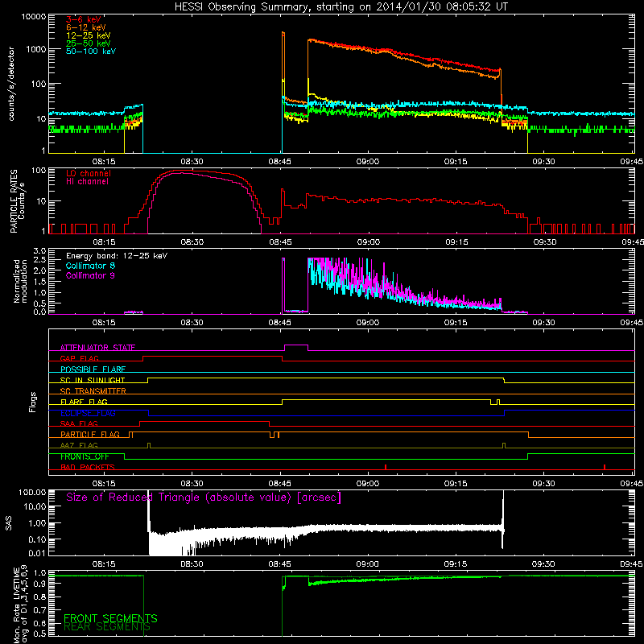
Task: Click 08:30 tick under the modulation plot
Action: click(192, 323)
